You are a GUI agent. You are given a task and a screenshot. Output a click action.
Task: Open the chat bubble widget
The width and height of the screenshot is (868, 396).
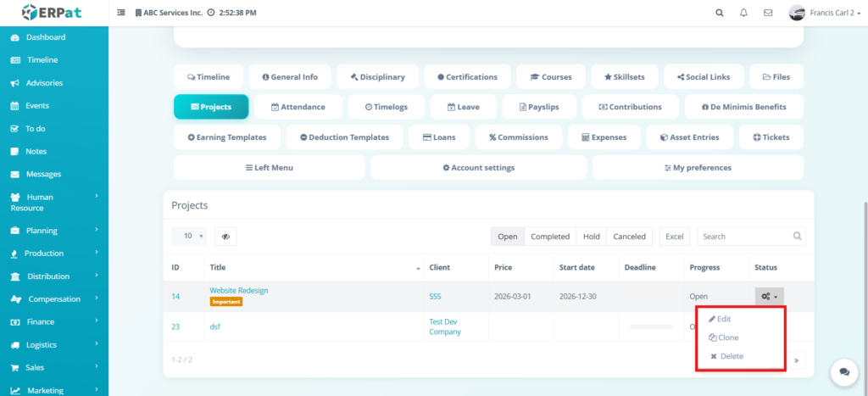(x=843, y=371)
